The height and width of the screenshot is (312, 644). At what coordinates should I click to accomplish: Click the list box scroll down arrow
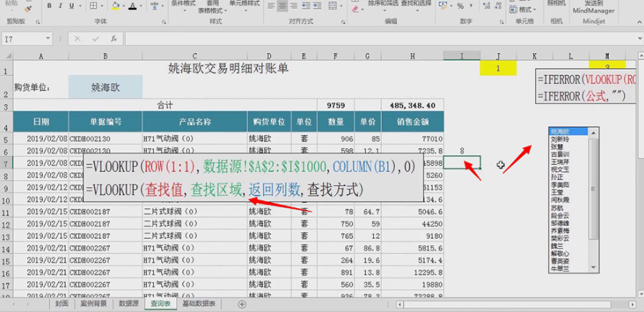[593, 268]
